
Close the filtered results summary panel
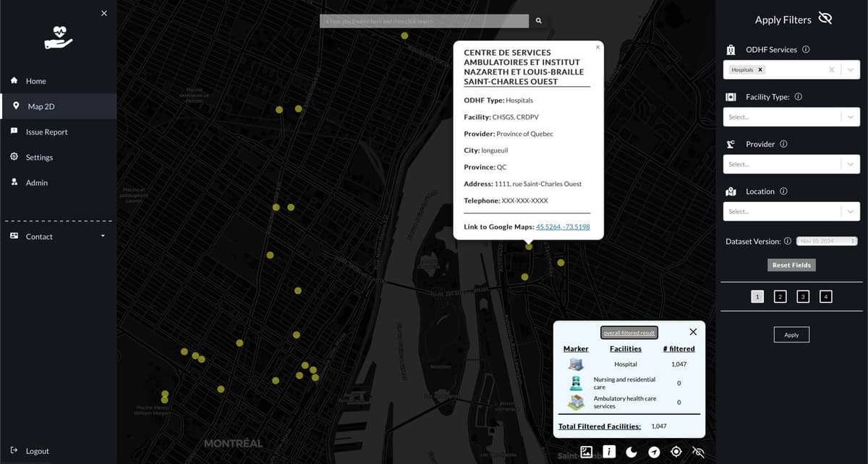click(693, 332)
